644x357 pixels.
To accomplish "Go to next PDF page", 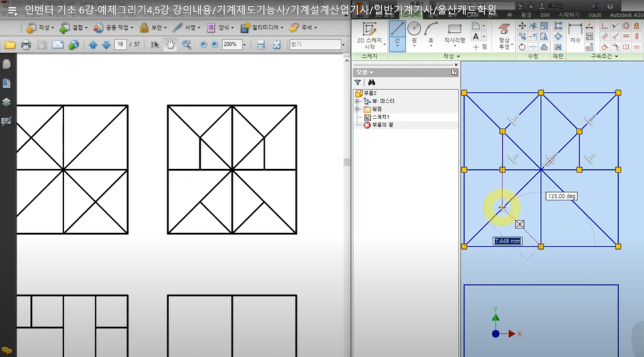I will pyautogui.click(x=106, y=45).
